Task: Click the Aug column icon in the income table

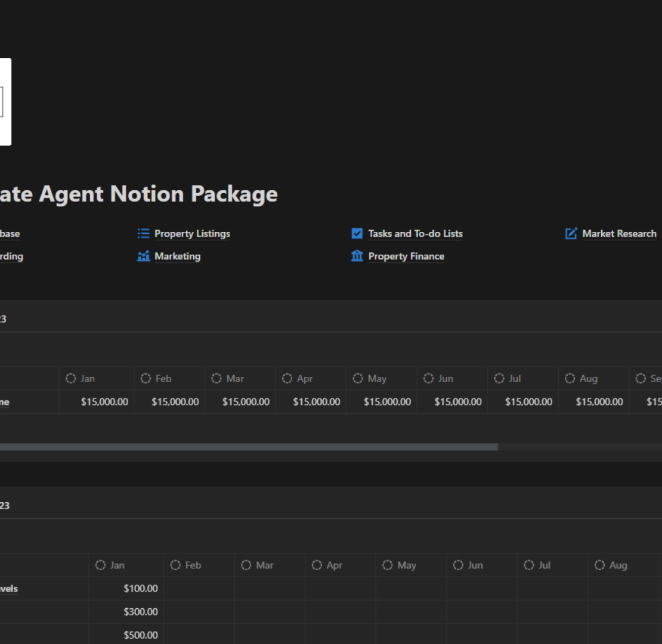Action: point(570,379)
